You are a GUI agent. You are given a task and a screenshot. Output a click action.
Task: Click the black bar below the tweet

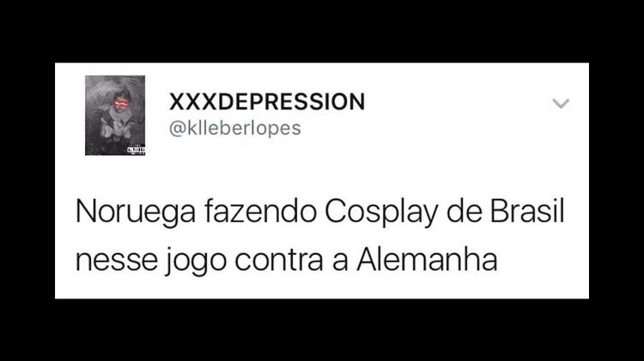322,330
